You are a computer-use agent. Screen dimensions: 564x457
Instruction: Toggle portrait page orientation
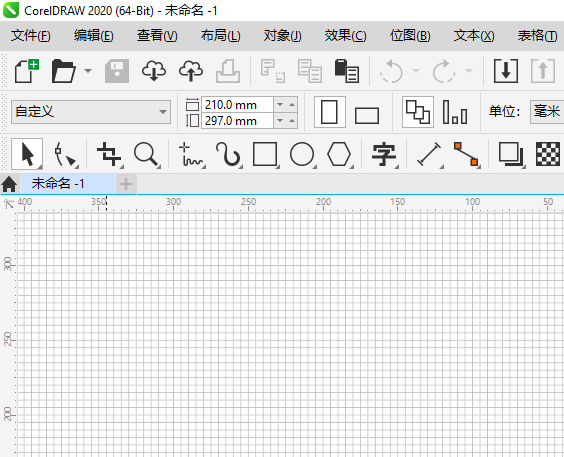[x=329, y=112]
